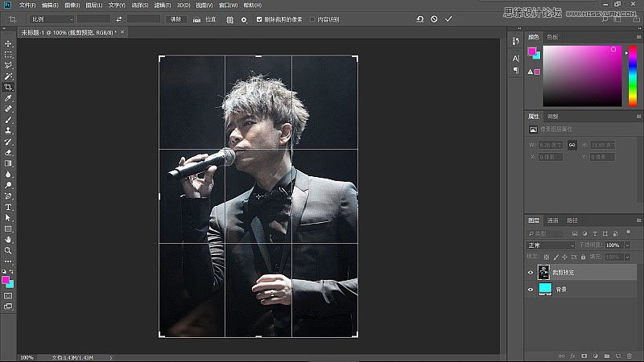Hide the 背景 layer via its eye icon
Screen dimensions: 644x362
click(x=530, y=289)
